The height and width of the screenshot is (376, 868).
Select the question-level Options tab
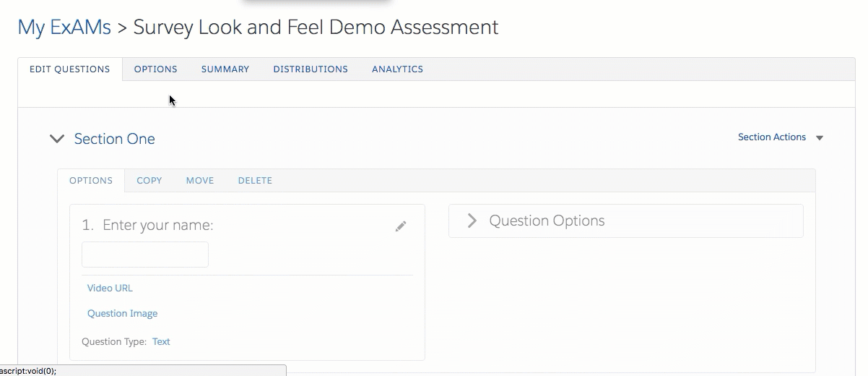[x=91, y=181]
